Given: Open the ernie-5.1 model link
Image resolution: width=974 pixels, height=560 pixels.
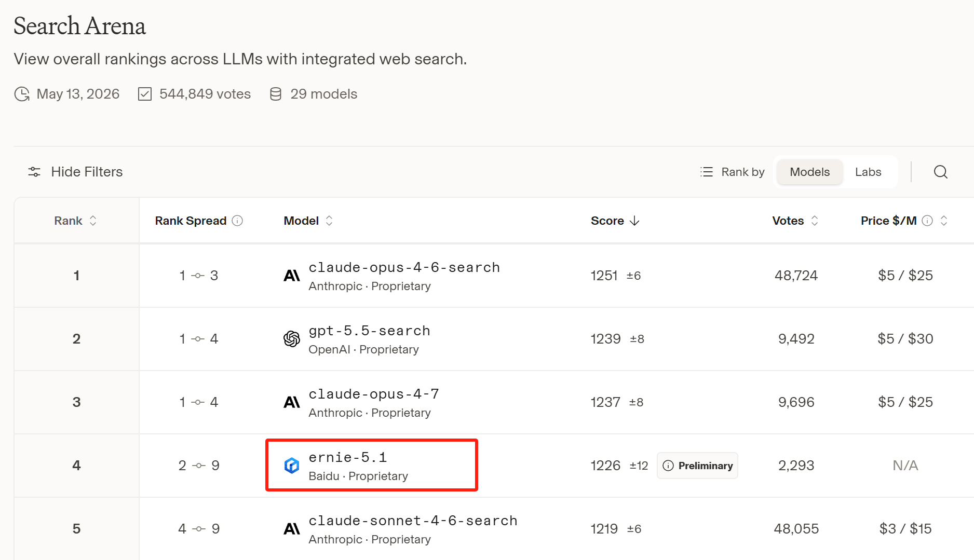Looking at the screenshot, I should (x=348, y=457).
